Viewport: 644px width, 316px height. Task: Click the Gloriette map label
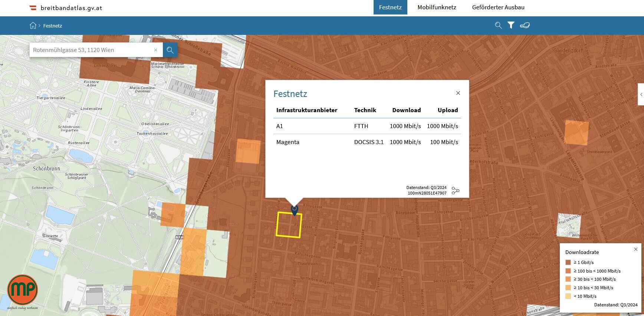click(50, 236)
